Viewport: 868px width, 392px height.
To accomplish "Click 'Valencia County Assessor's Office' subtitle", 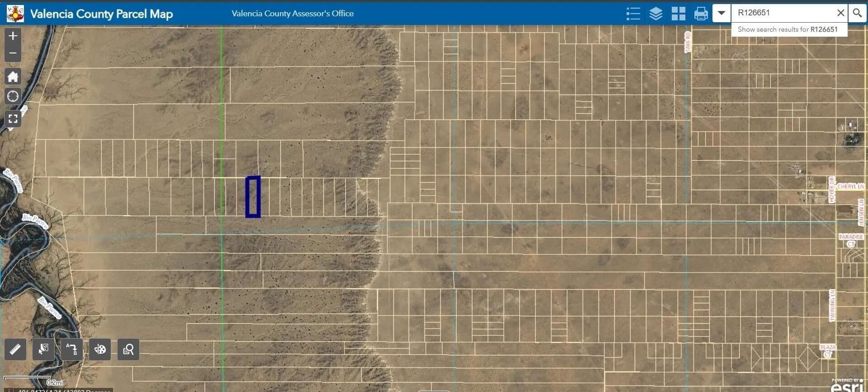I will coord(292,14).
